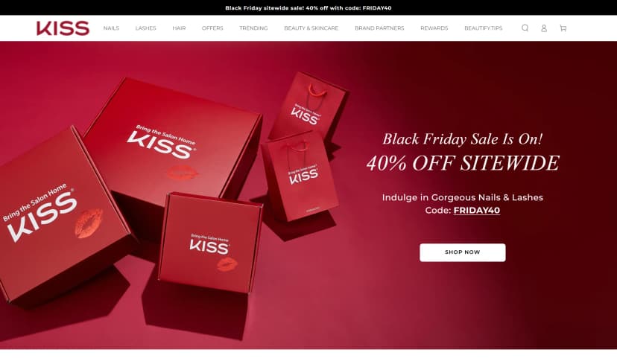Open the search magnifier icon
Screen dimensions: 617x364
click(525, 28)
